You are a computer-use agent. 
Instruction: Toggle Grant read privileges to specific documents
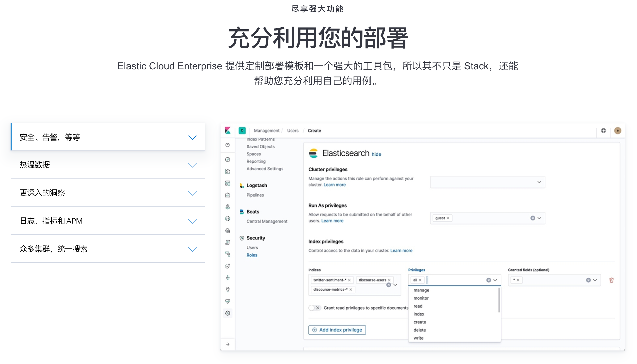[x=314, y=308]
